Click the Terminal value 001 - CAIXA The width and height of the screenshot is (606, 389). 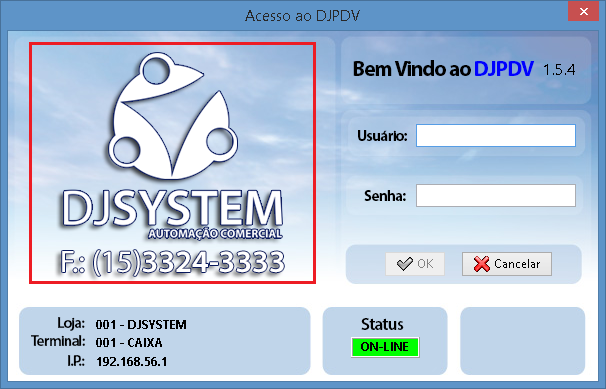point(129,343)
